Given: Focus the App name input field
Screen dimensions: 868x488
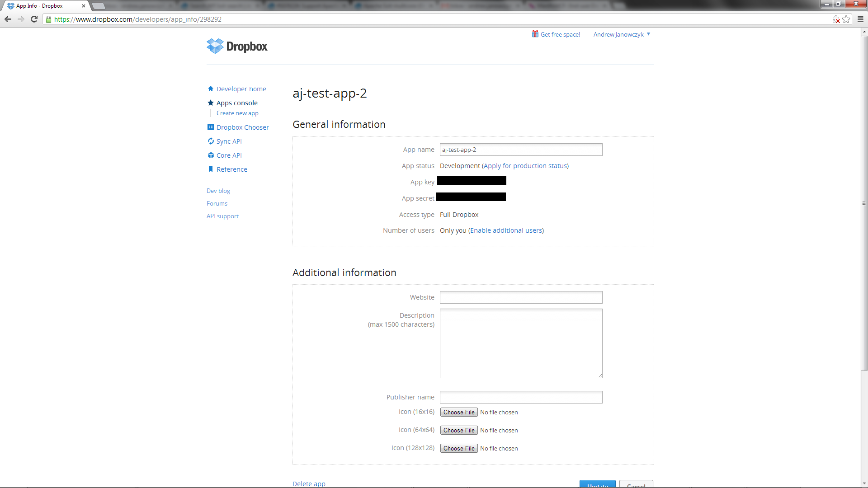Looking at the screenshot, I should [x=521, y=150].
